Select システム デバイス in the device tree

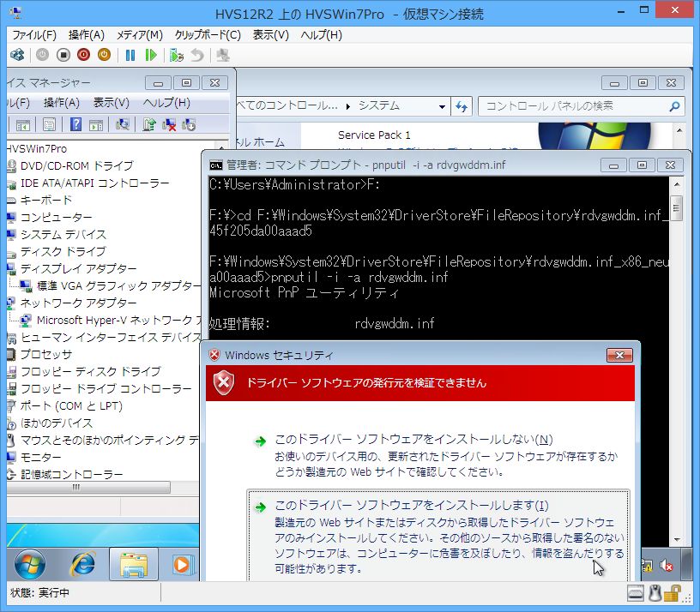pyautogui.click(x=63, y=234)
